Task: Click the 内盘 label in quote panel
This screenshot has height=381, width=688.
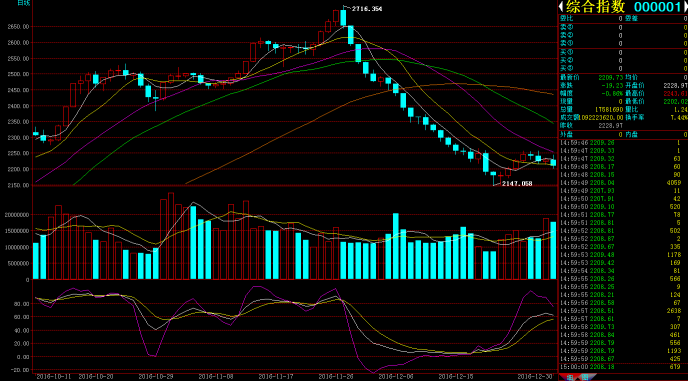Action: pos(631,134)
